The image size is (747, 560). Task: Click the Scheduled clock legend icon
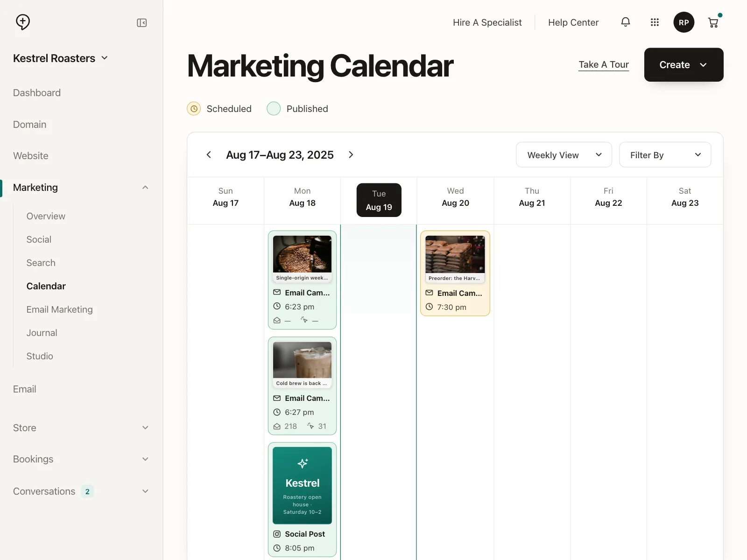click(194, 109)
